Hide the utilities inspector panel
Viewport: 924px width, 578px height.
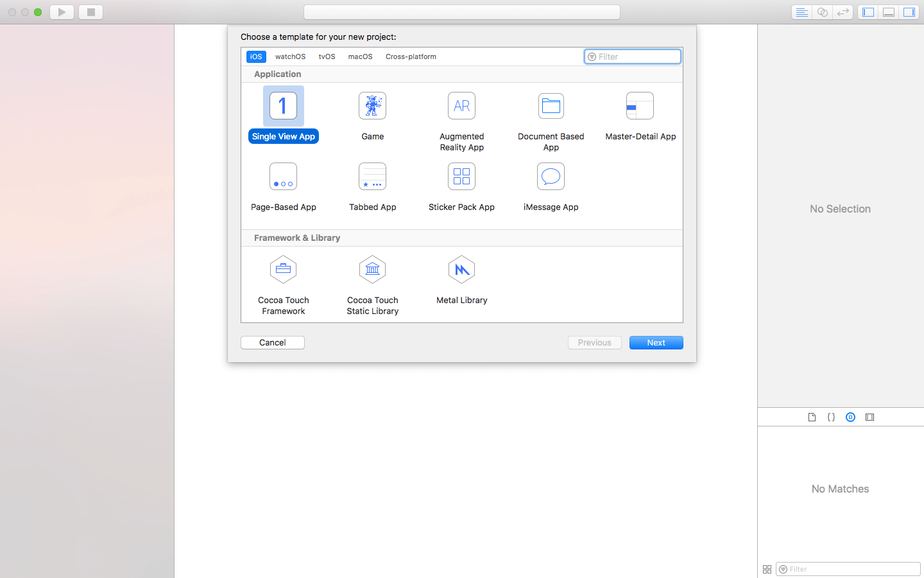[909, 12]
